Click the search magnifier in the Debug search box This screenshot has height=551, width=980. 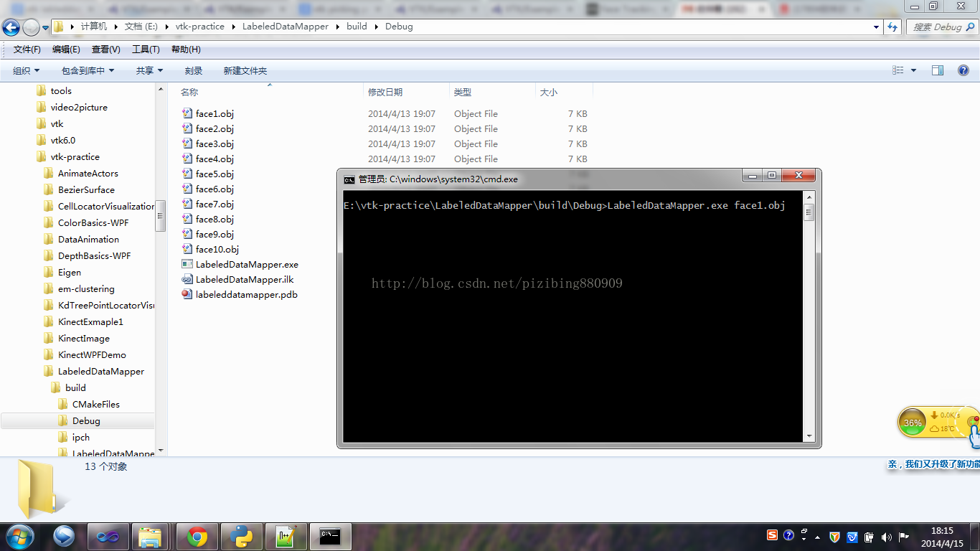pos(969,27)
